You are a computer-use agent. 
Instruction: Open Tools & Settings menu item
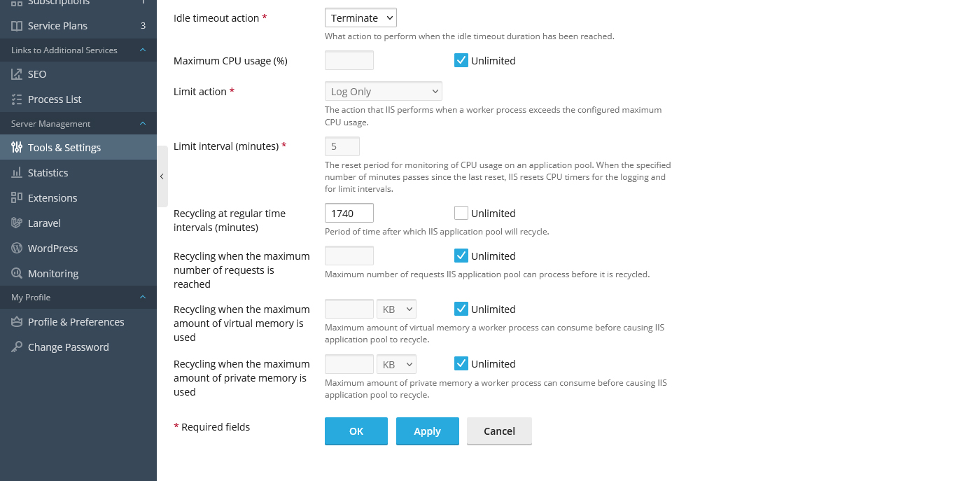pos(64,148)
